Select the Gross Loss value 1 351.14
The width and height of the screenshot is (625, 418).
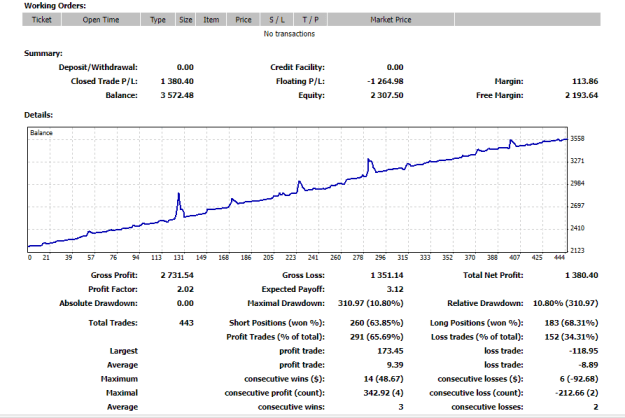pyautogui.click(x=387, y=275)
